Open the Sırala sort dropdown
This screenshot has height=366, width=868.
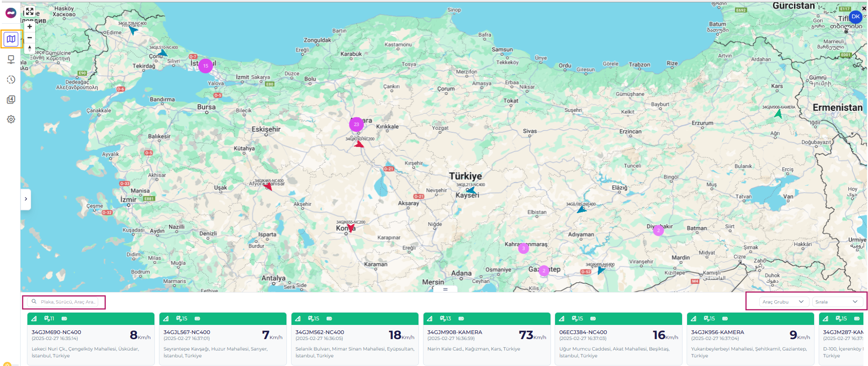click(x=837, y=302)
